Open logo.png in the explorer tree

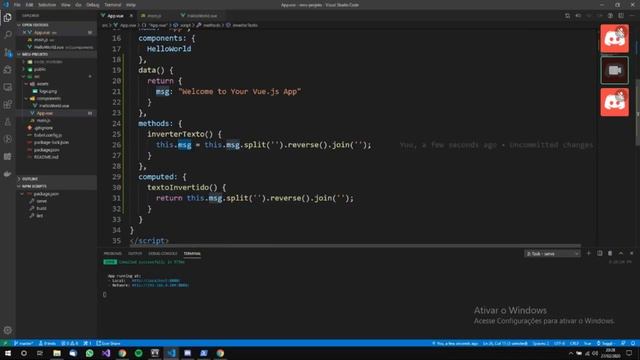[x=48, y=91]
